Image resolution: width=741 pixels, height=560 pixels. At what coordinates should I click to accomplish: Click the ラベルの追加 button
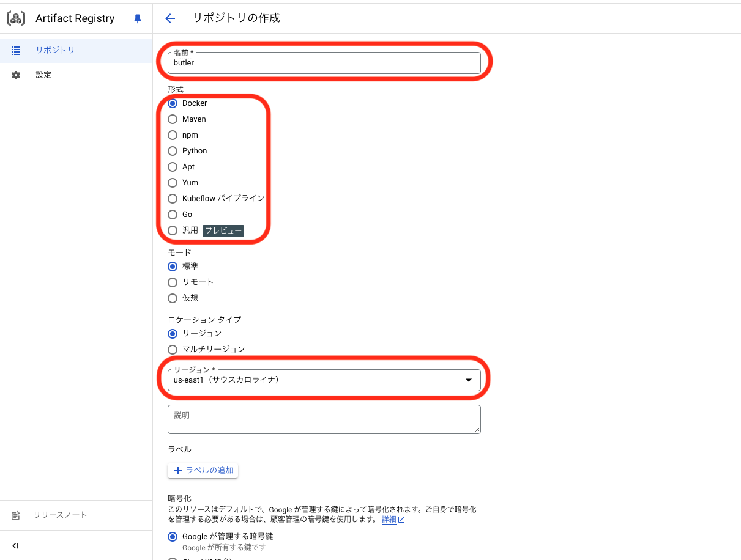pyautogui.click(x=203, y=470)
